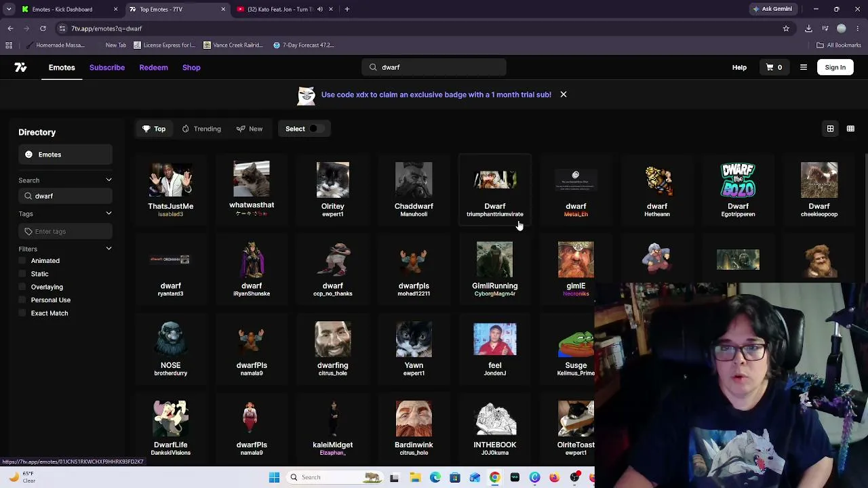Open the INTHEBOOK emote

(495, 428)
